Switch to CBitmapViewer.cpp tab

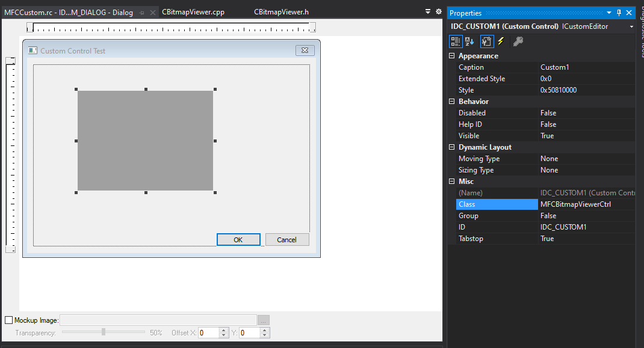(193, 12)
